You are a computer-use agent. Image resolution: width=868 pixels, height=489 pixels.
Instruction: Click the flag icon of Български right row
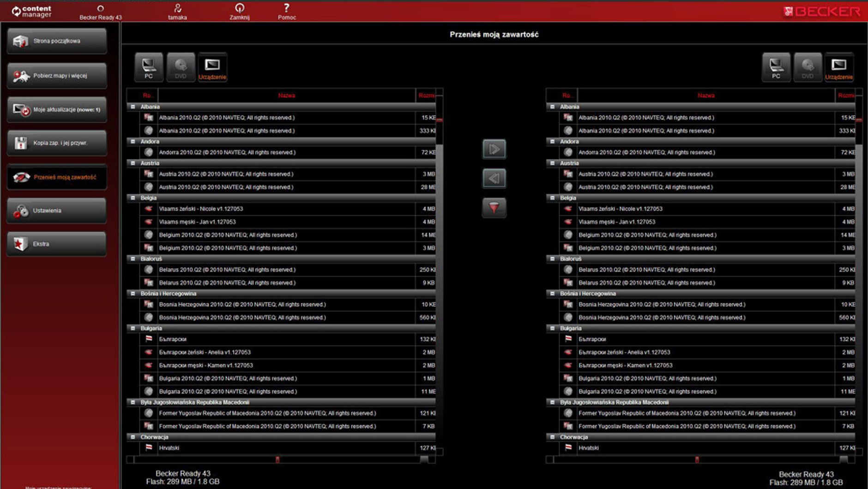point(568,339)
